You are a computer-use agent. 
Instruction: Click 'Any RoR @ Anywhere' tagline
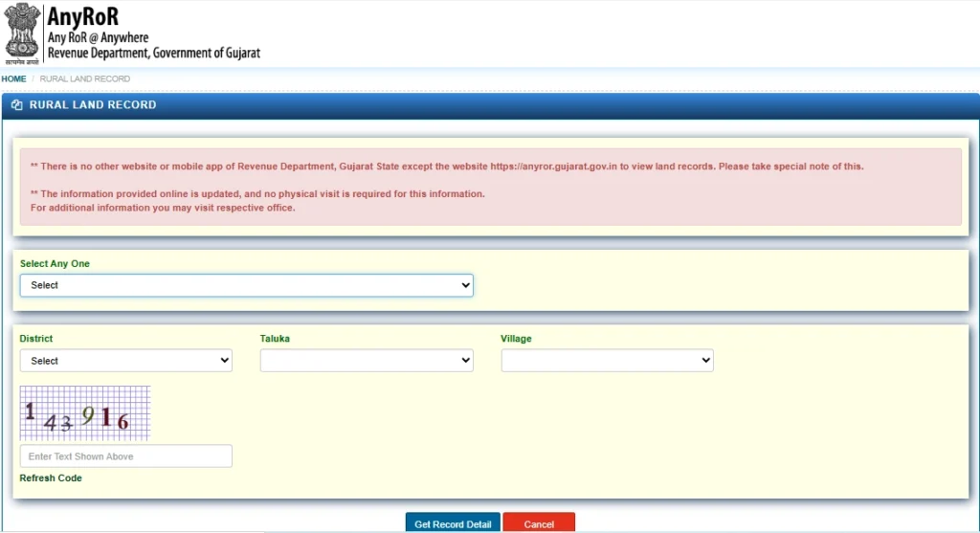tap(99, 37)
